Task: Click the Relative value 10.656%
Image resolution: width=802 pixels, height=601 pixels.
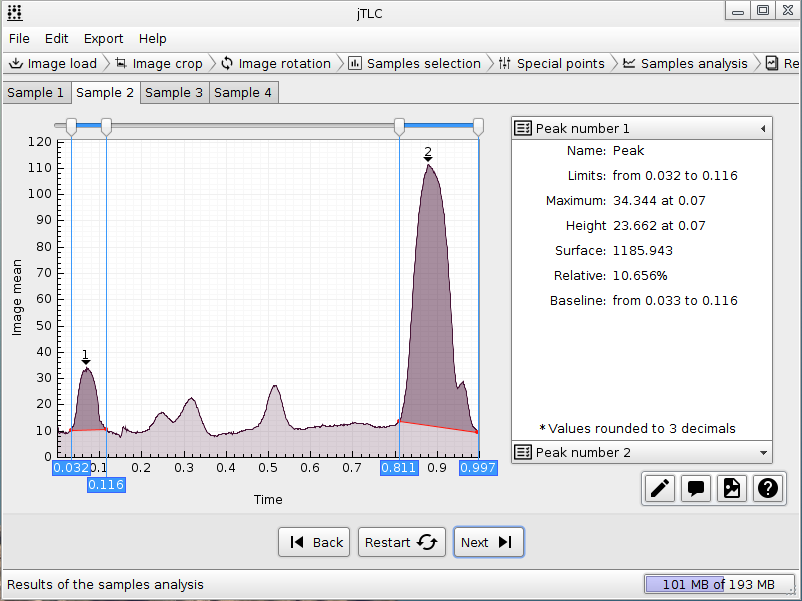Action: 640,276
